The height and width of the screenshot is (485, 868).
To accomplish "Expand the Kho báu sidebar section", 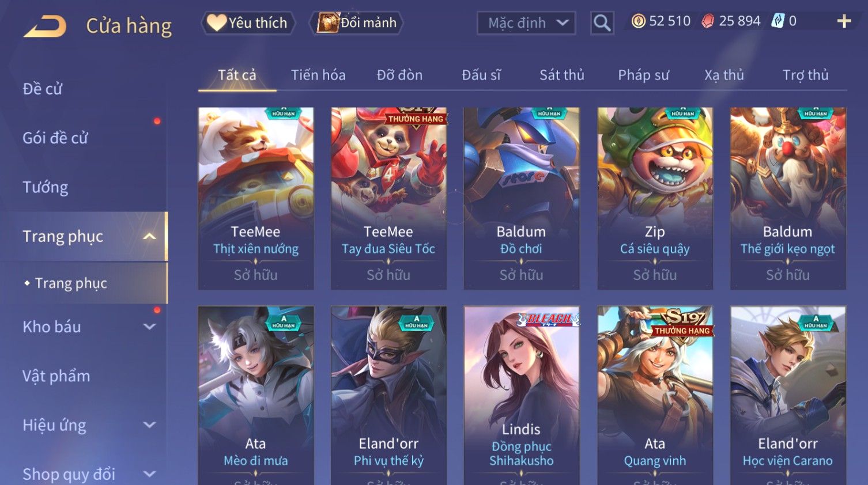I will pyautogui.click(x=149, y=327).
